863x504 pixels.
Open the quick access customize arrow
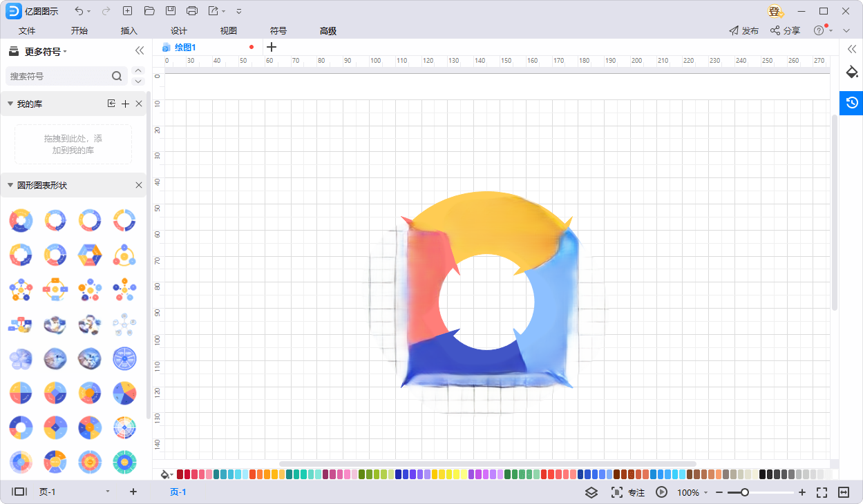(239, 11)
